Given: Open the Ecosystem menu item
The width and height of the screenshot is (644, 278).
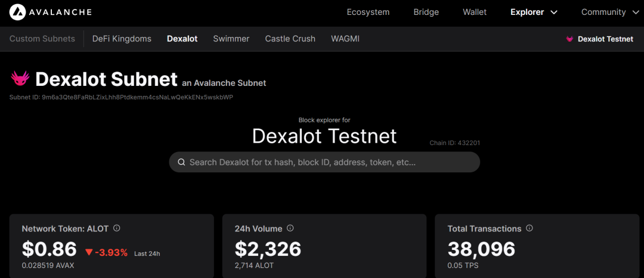Looking at the screenshot, I should click(x=368, y=12).
